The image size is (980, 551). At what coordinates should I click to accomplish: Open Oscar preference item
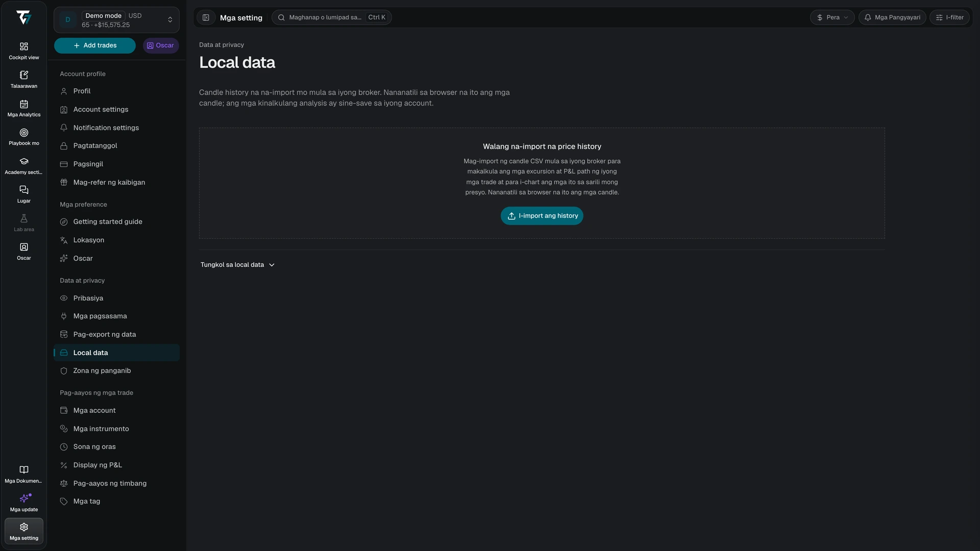(x=116, y=258)
